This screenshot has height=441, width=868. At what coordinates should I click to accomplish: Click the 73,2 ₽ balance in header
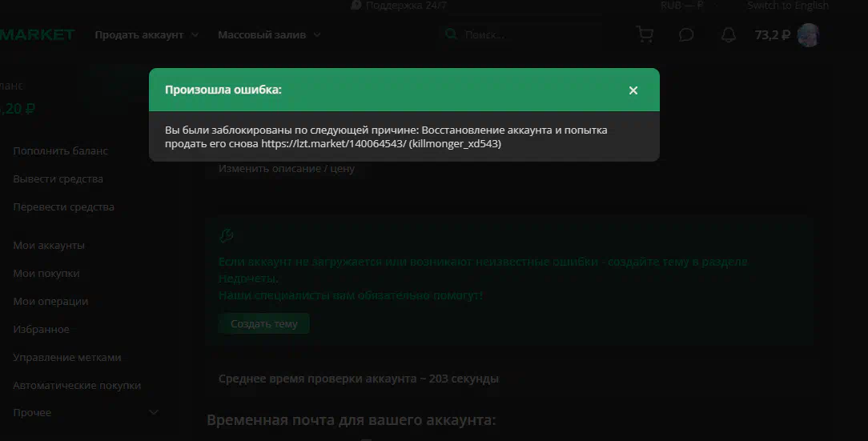click(x=772, y=35)
